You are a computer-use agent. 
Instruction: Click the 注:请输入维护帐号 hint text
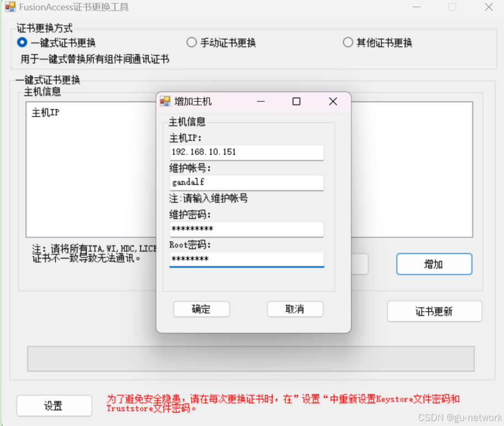coord(208,198)
